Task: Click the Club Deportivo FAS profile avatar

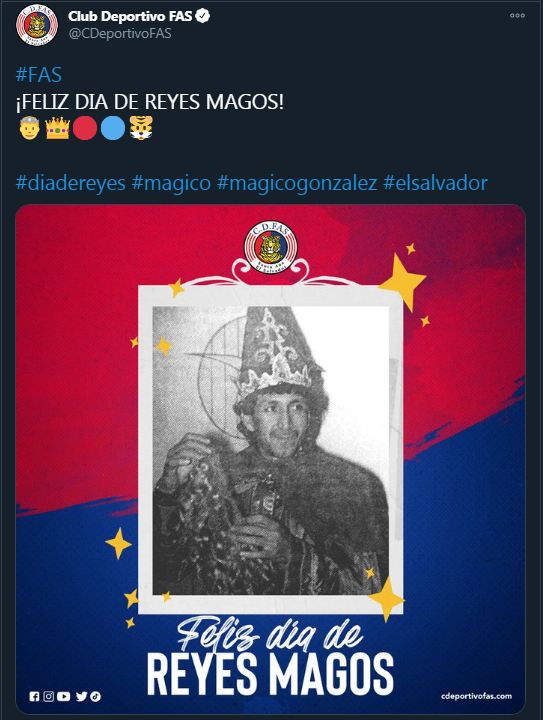Action: click(37, 25)
